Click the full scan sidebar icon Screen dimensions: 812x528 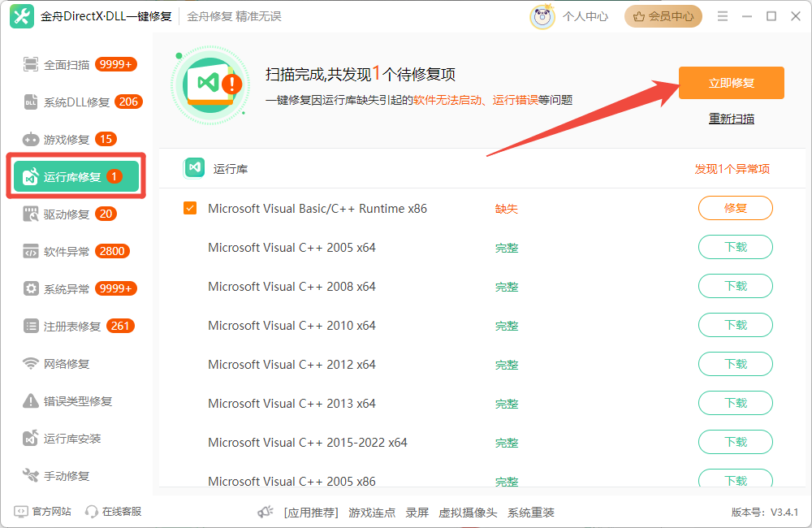point(31,65)
